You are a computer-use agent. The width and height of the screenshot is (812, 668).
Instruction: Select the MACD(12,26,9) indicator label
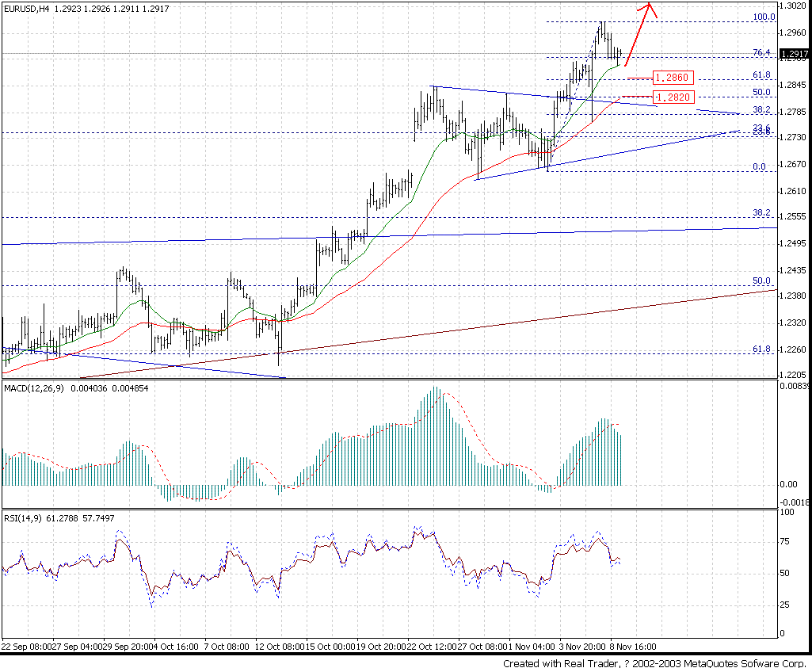pyautogui.click(x=34, y=387)
